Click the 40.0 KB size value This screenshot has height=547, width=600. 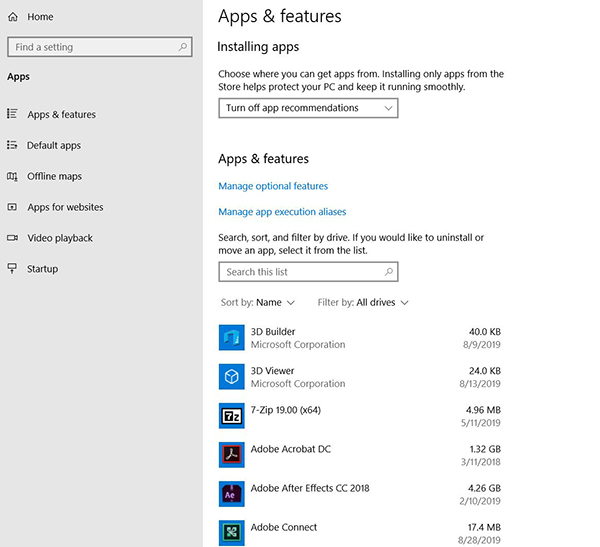[x=485, y=331]
